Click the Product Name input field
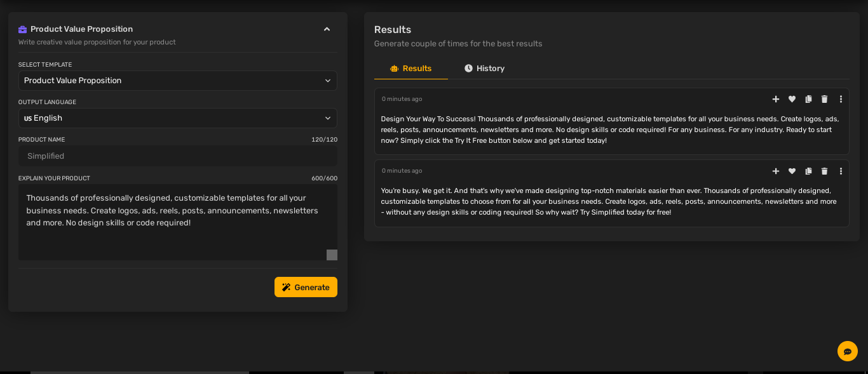Image resolution: width=868 pixels, height=374 pixels. point(178,156)
